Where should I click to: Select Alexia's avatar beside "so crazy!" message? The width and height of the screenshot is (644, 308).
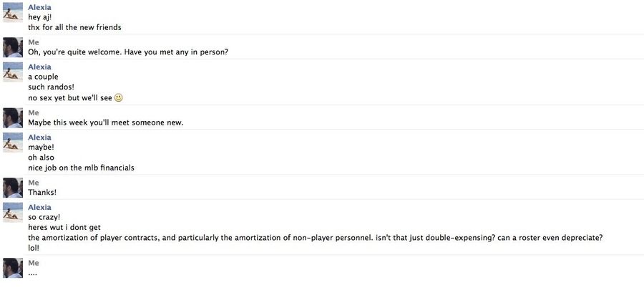click(x=13, y=212)
